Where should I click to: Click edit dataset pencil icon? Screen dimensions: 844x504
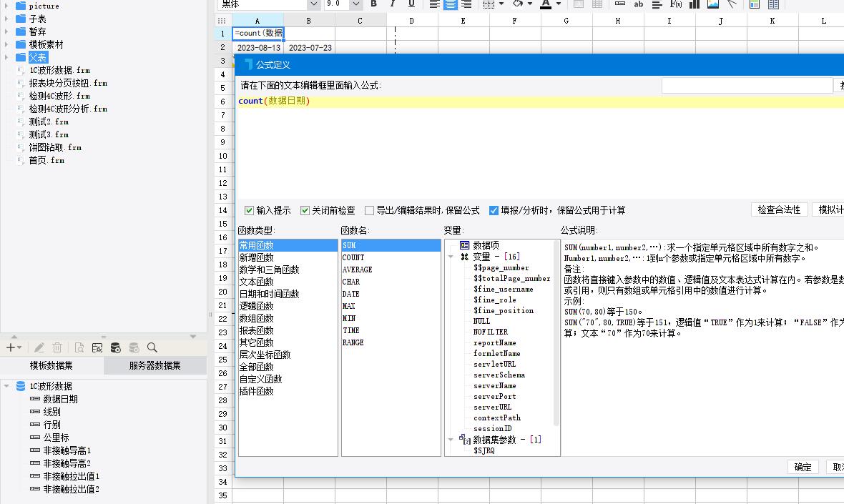click(x=39, y=347)
